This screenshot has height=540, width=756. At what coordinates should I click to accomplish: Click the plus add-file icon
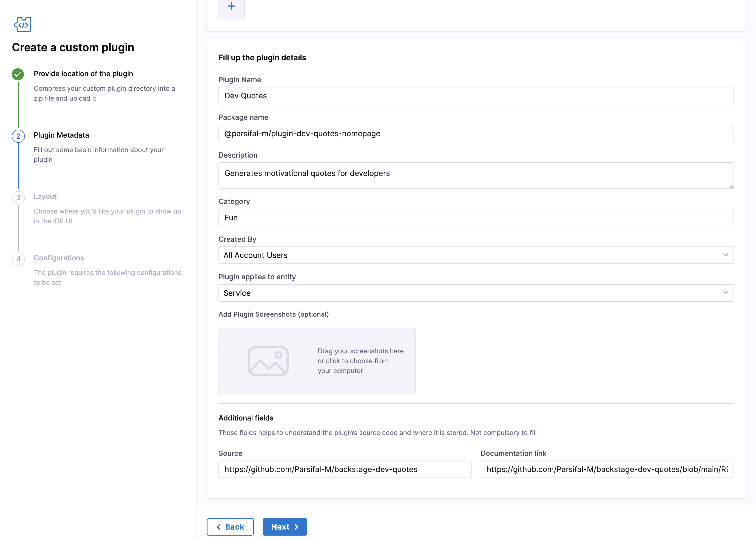[x=231, y=6]
